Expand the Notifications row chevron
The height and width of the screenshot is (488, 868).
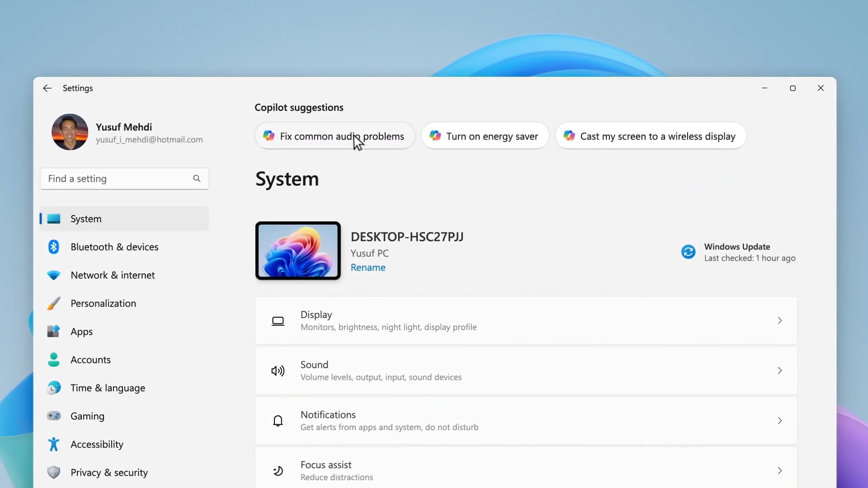pyautogui.click(x=780, y=421)
